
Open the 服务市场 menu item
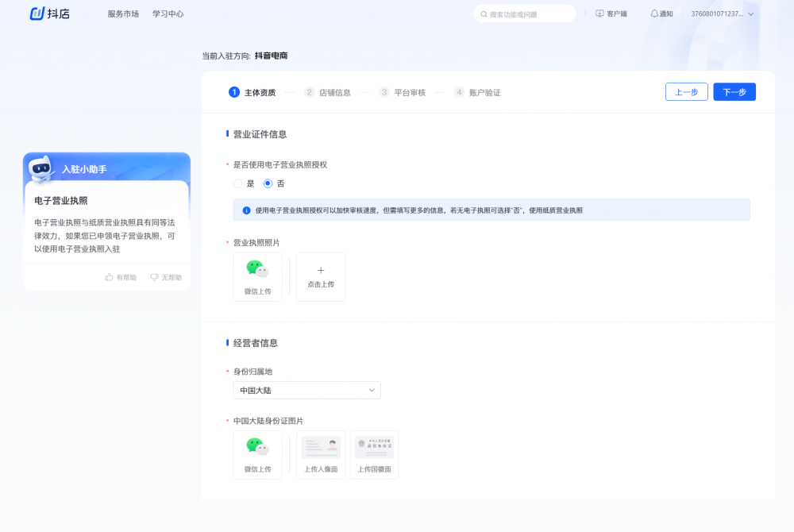(123, 13)
